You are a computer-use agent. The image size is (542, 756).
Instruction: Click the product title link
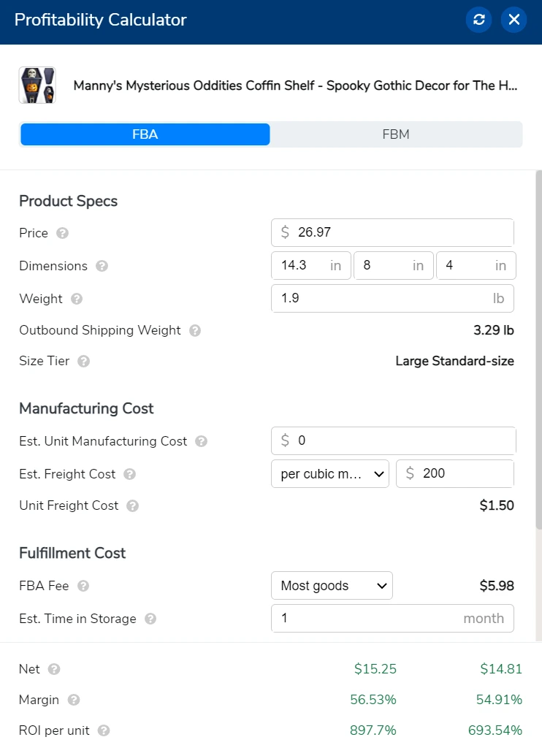click(x=295, y=85)
